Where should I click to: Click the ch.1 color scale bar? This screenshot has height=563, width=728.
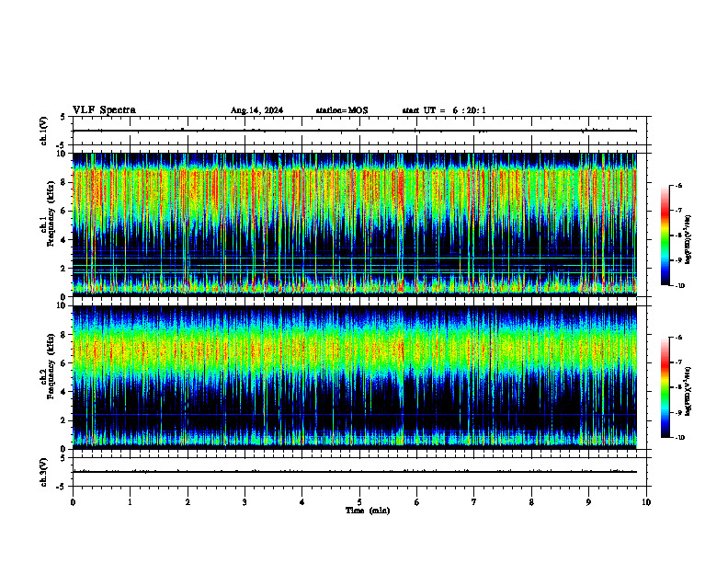coord(665,236)
